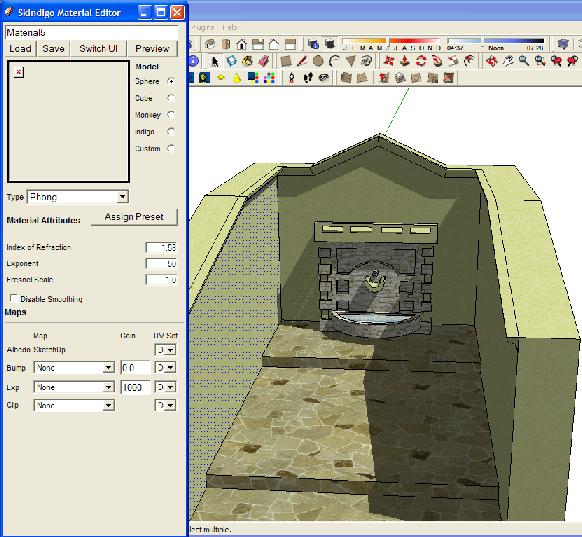Activate the Pencil line tool
Viewport: 582px width, 537px height.
302,61
